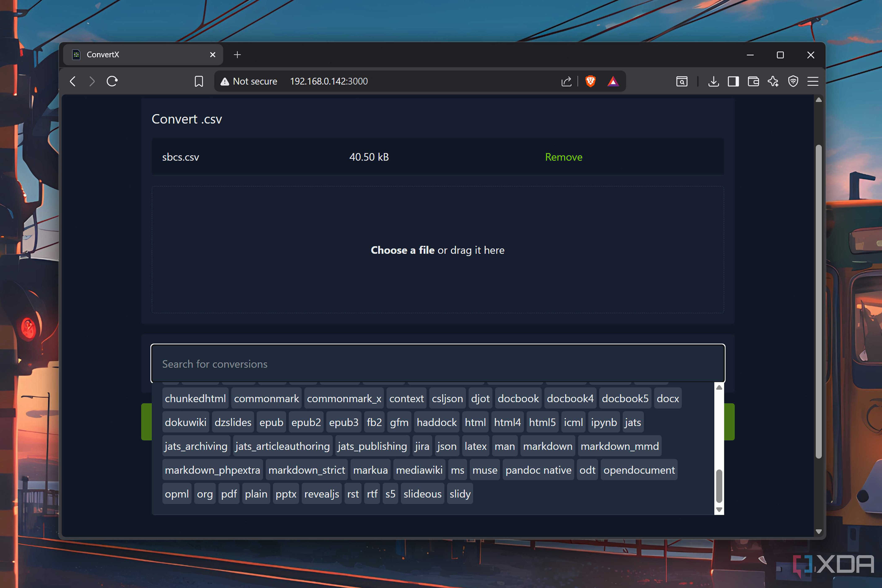
Task: Open the browser hamburger menu
Action: coord(813,81)
